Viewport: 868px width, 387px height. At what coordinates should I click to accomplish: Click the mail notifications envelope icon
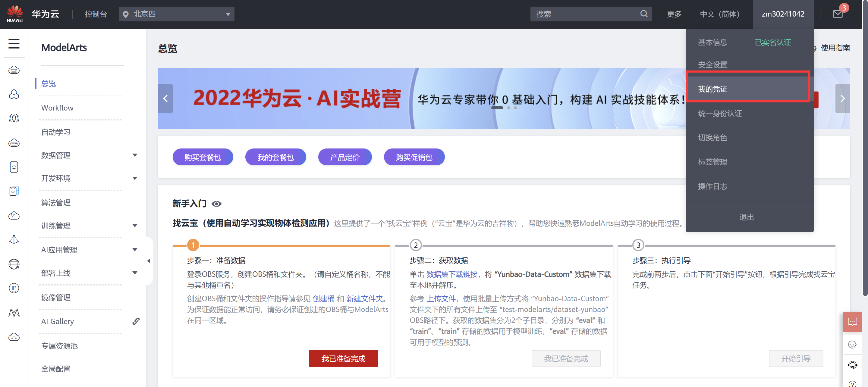(837, 14)
